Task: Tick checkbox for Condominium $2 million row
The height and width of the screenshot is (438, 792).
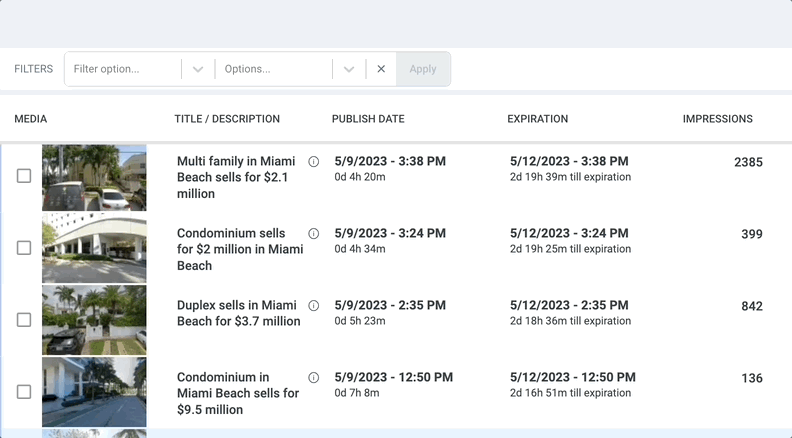Action: point(24,248)
